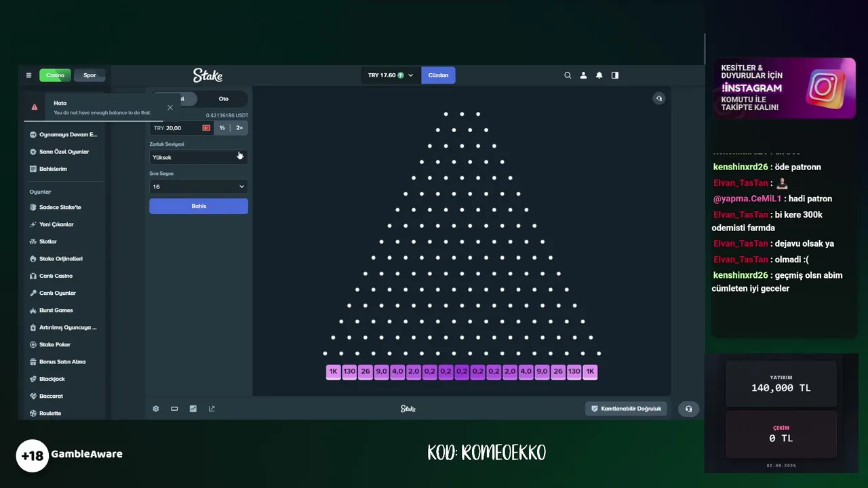Click the pop-out game arrow icon

tap(212, 409)
